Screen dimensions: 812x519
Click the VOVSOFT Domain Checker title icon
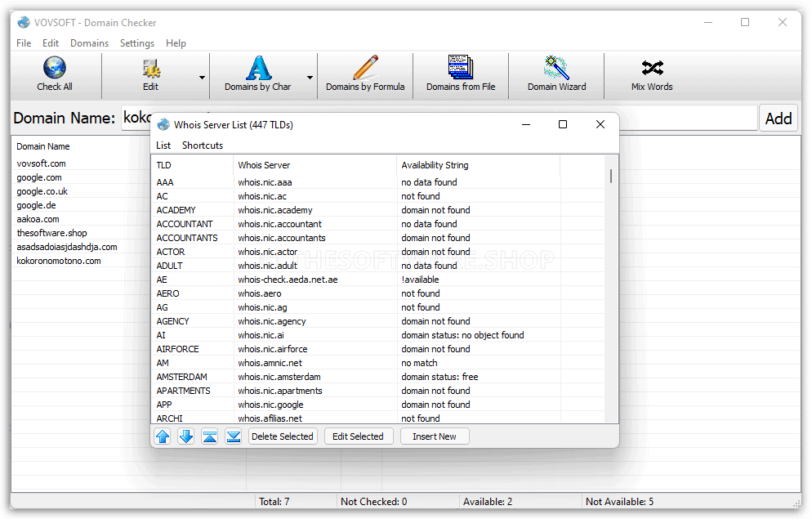(24, 22)
